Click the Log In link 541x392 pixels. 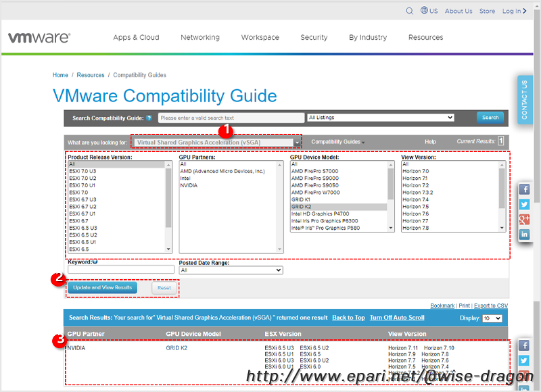(514, 11)
